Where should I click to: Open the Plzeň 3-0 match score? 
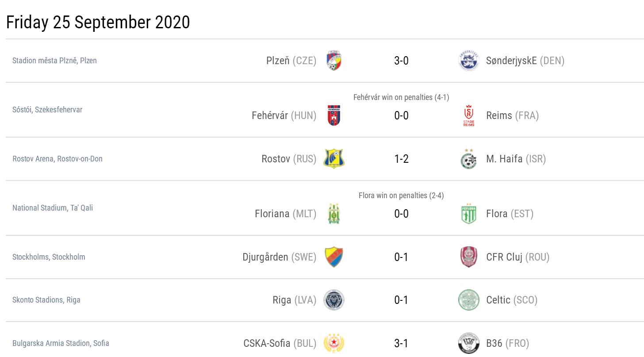pos(401,61)
